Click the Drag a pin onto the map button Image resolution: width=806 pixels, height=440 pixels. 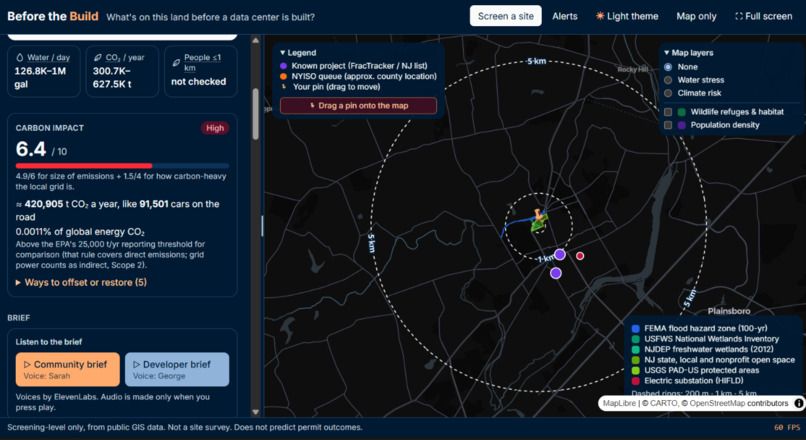(x=358, y=105)
